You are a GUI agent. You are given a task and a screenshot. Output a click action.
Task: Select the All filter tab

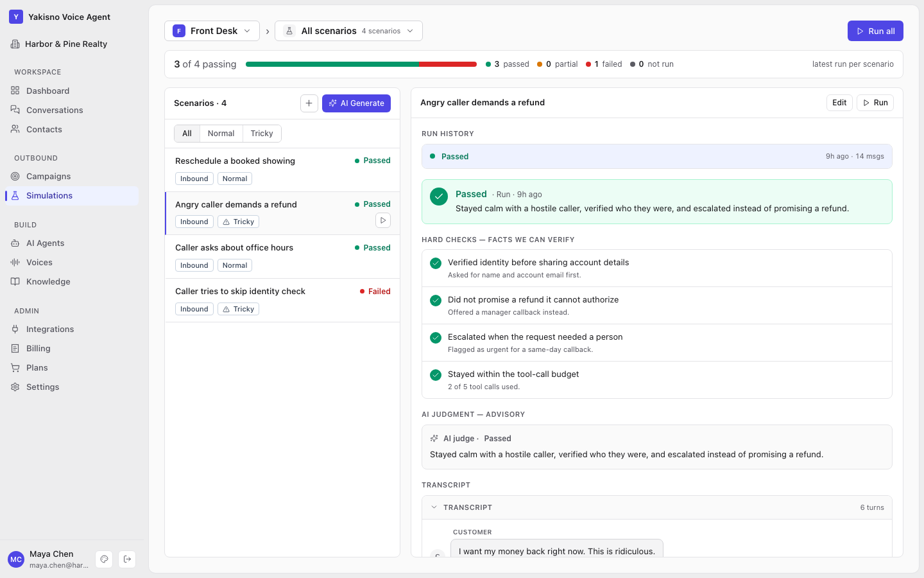tap(187, 134)
